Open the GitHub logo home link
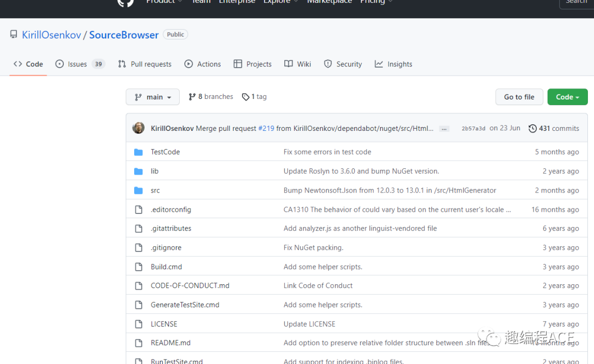594x364 pixels. tap(125, 2)
